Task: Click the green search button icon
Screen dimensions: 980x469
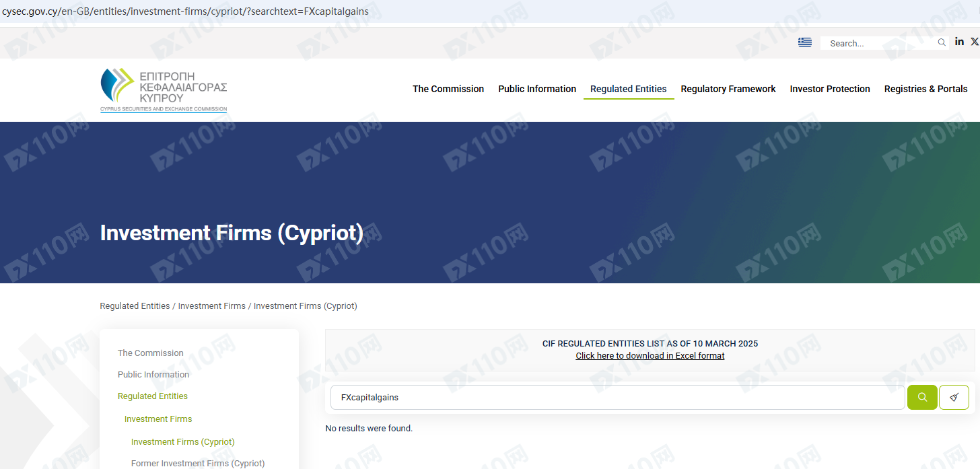Action: click(x=922, y=397)
